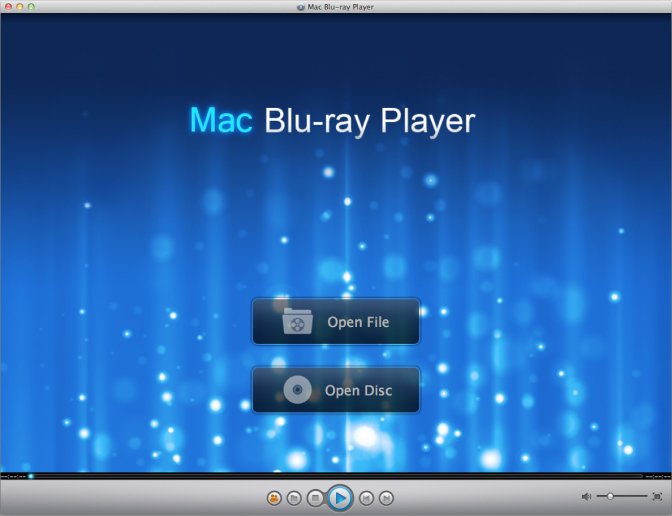The image size is (672, 516).
Task: Stop playback with the square Stop button
Action: 315,498
